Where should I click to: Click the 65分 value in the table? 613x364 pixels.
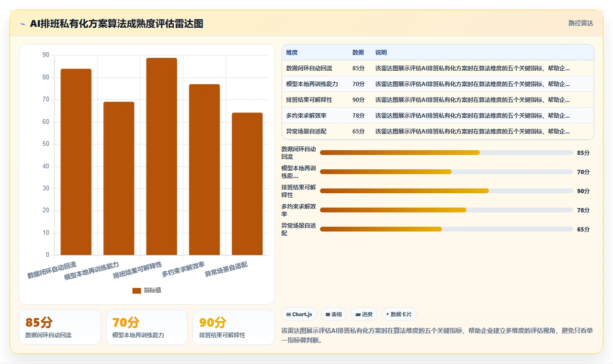tap(358, 132)
